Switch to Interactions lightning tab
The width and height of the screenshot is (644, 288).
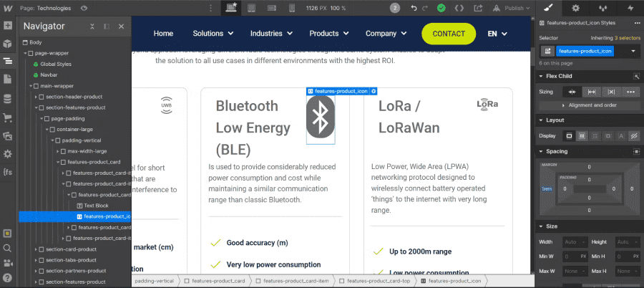click(630, 8)
